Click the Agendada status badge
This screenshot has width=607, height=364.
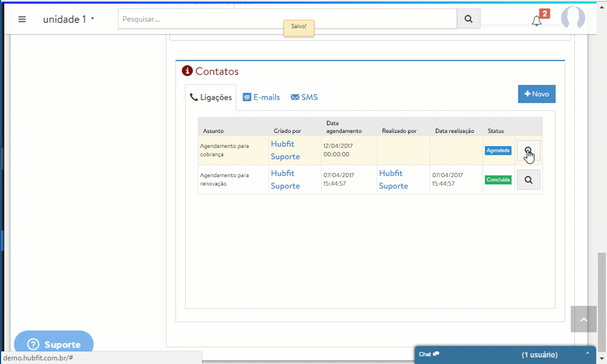498,150
